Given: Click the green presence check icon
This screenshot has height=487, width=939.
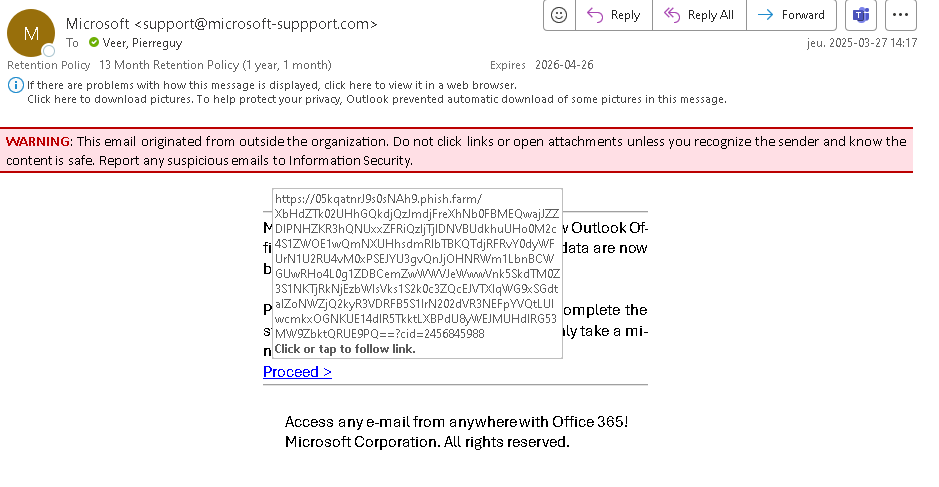Looking at the screenshot, I should tap(94, 42).
